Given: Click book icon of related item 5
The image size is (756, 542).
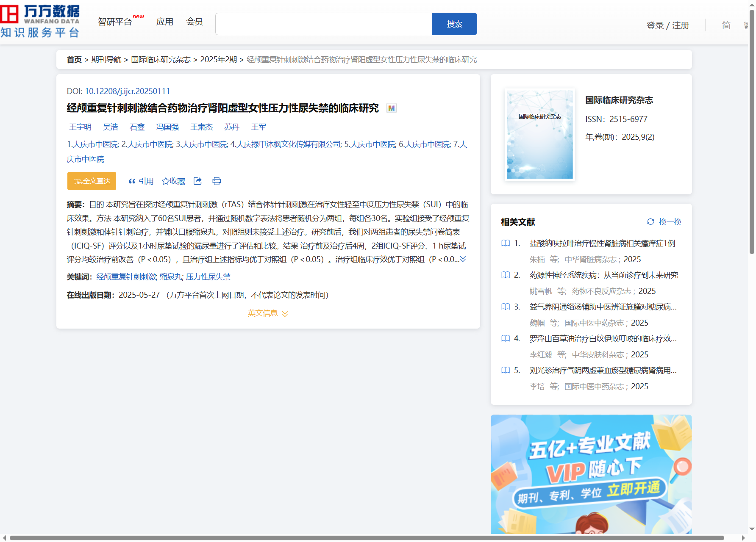Looking at the screenshot, I should 506,370.
